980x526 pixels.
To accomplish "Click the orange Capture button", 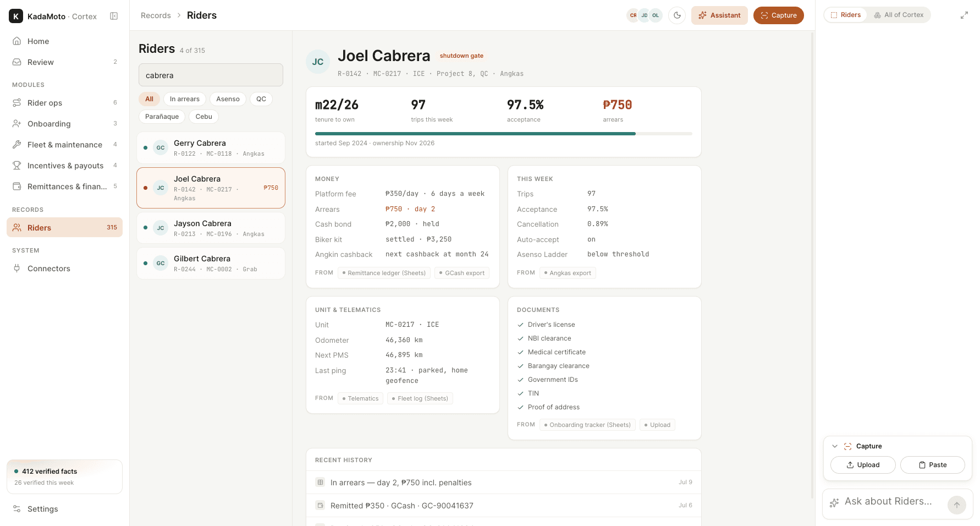I will point(779,15).
